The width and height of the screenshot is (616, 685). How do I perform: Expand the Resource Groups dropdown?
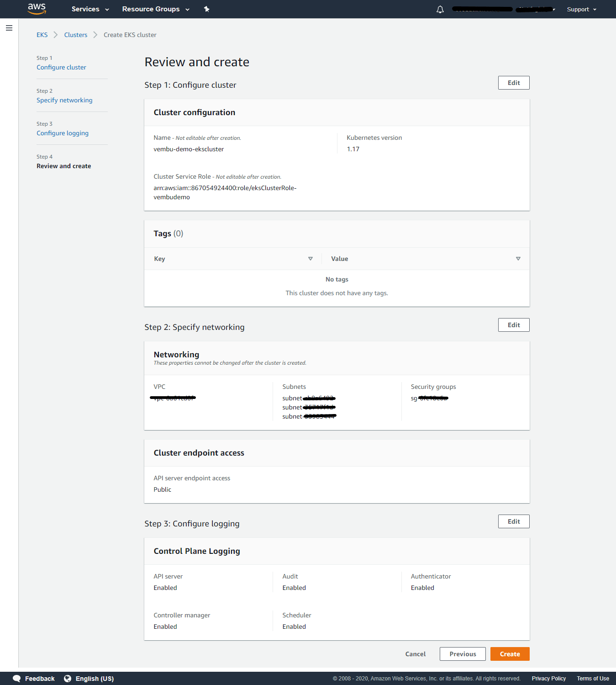[156, 9]
